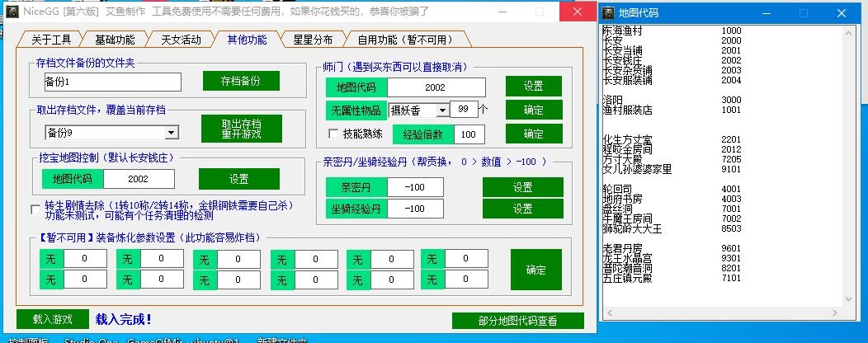Image resolution: width=868 pixels, height=343 pixels.
Task: Switch to the 基础功能 tab
Action: point(115,39)
